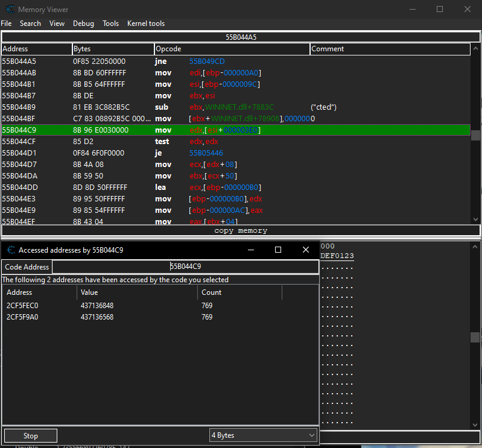Open the View menu
Viewport: 482px width, 448px height.
click(x=57, y=24)
